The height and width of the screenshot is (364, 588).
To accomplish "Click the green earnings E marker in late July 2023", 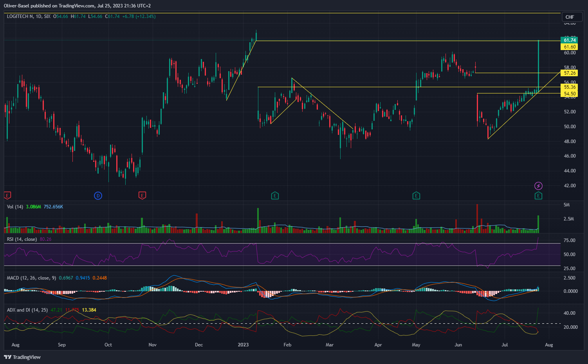I will pos(538,195).
